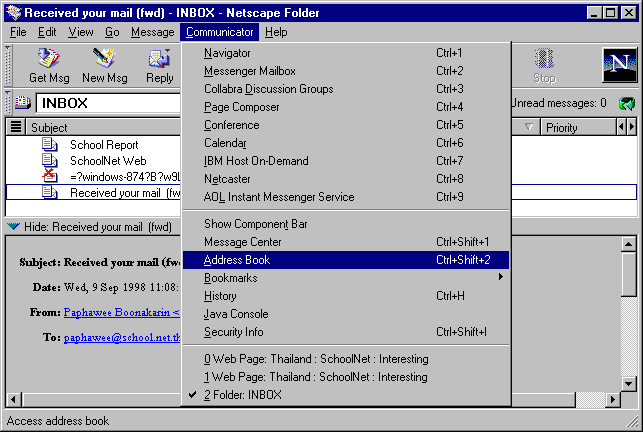Viewport: 643px width, 432px height.
Task: Click the green Message Center icon
Action: (627, 103)
